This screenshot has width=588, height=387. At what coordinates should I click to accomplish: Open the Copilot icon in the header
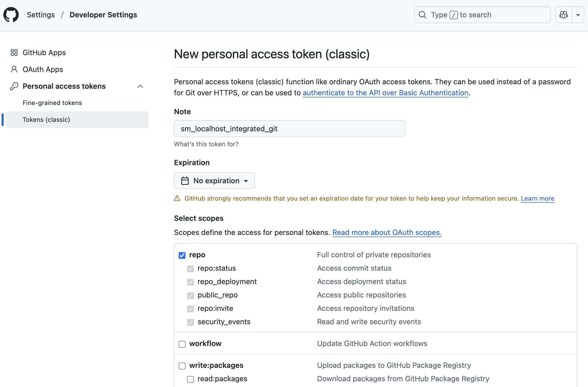coord(563,15)
